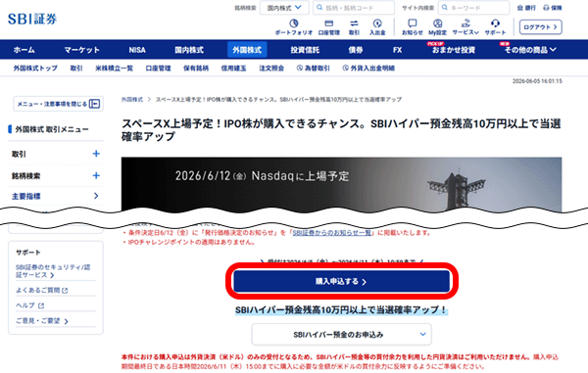Screen dimensions: 588x373
Task: Click the 保険 insurance icon link
Action: click(x=553, y=8)
